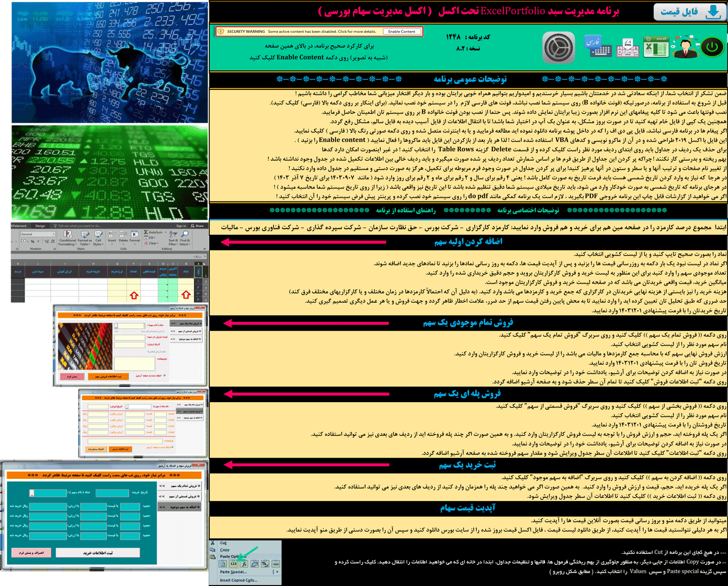Click the Transpose paste icon
The image size is (728, 586).
pos(255,564)
